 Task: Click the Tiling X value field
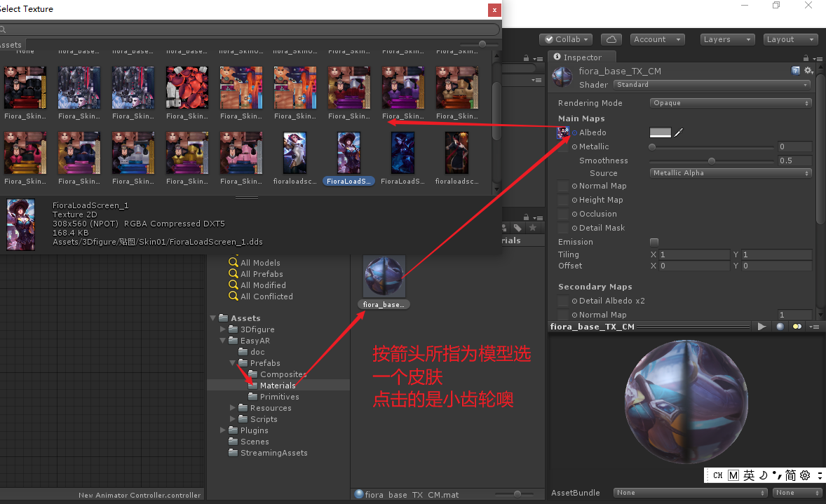point(694,255)
